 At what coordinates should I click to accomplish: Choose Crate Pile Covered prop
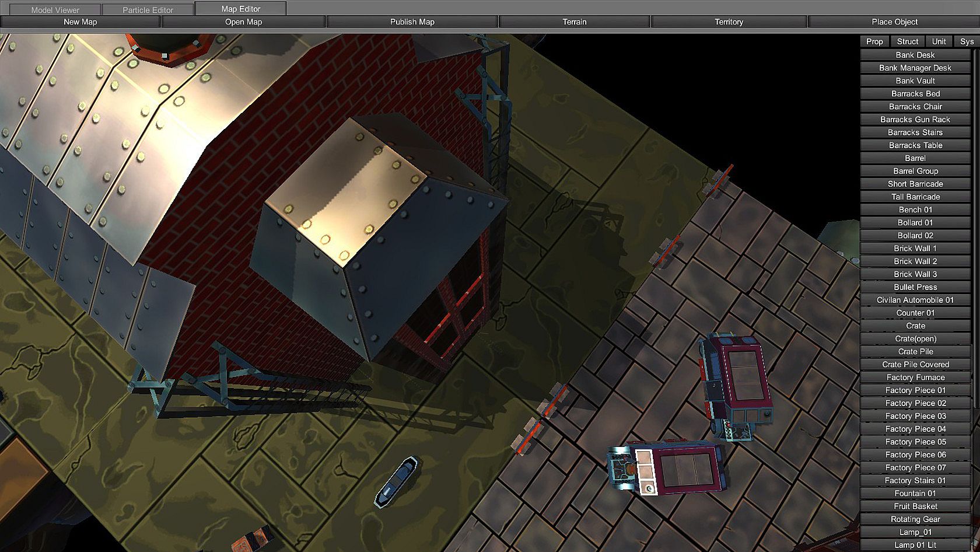pyautogui.click(x=915, y=364)
